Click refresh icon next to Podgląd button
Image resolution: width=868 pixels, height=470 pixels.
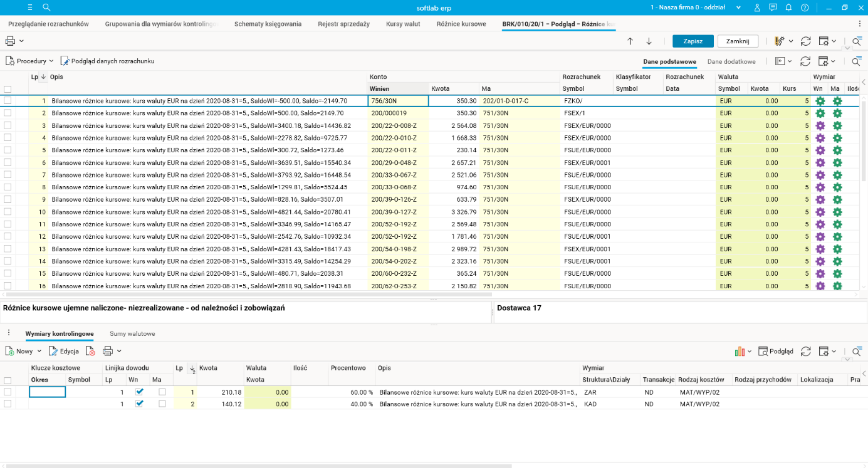(x=806, y=352)
